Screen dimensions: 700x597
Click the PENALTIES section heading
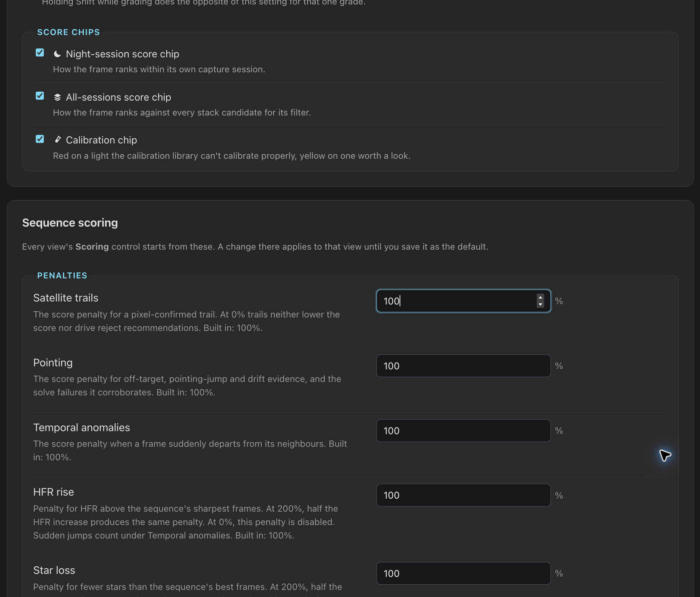click(x=62, y=276)
